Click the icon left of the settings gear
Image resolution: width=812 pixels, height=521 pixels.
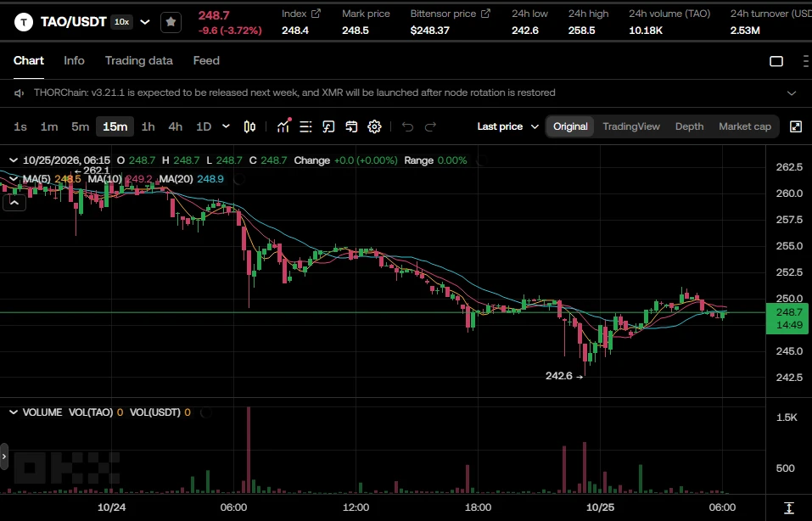(x=351, y=126)
